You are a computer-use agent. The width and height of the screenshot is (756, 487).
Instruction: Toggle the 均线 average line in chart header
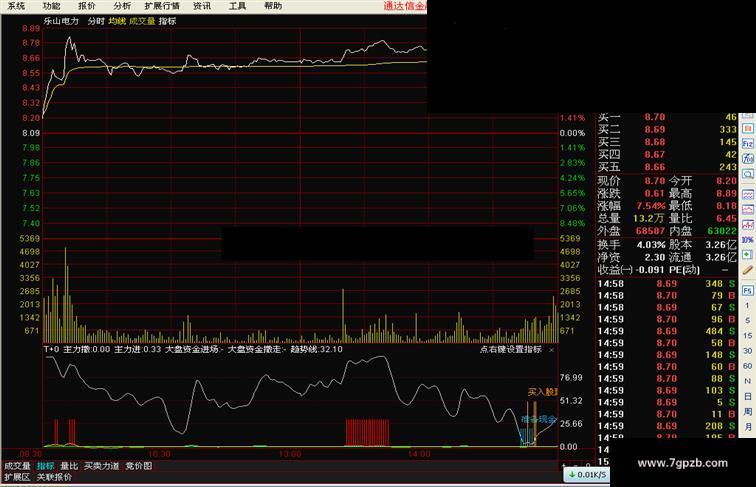(117, 21)
